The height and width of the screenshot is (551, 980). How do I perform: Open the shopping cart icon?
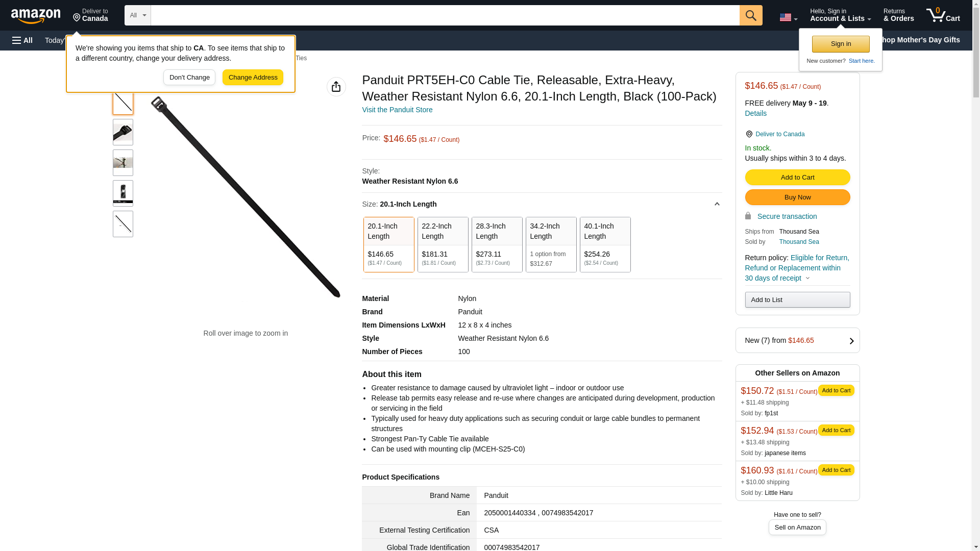pos(942,15)
